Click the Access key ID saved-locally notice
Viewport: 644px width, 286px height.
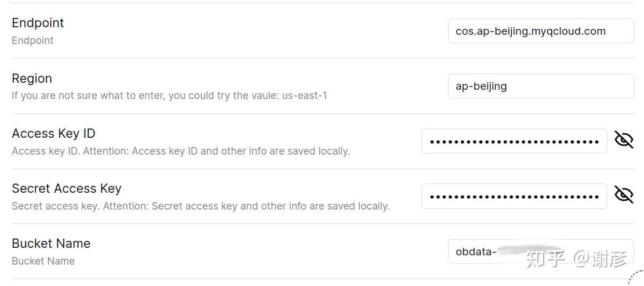tap(181, 151)
